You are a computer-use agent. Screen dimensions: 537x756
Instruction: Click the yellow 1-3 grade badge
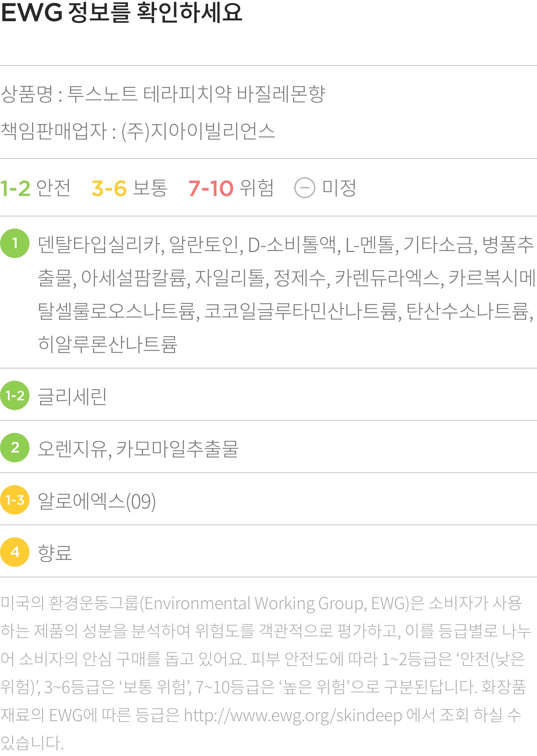pyautogui.click(x=15, y=500)
